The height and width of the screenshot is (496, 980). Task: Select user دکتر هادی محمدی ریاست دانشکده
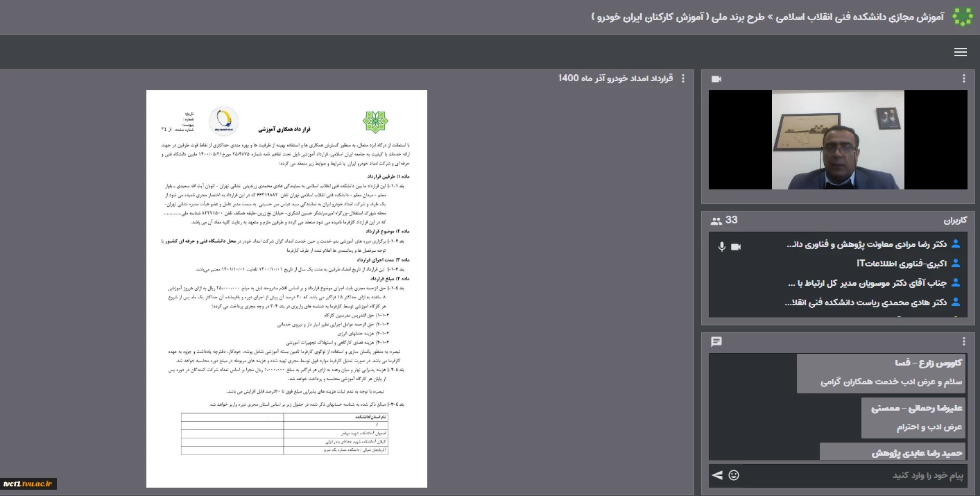tap(866, 302)
